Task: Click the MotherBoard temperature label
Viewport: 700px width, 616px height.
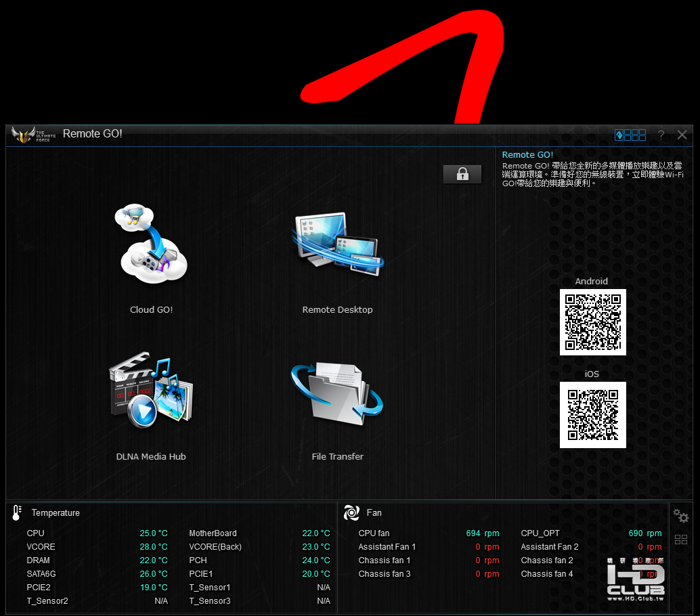Action: [x=213, y=533]
